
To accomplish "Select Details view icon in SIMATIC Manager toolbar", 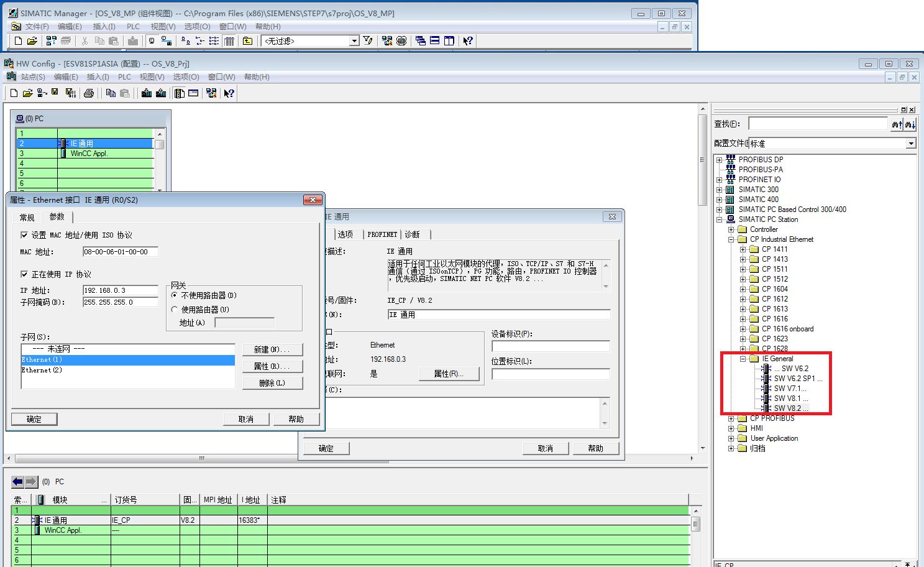I will [x=229, y=41].
